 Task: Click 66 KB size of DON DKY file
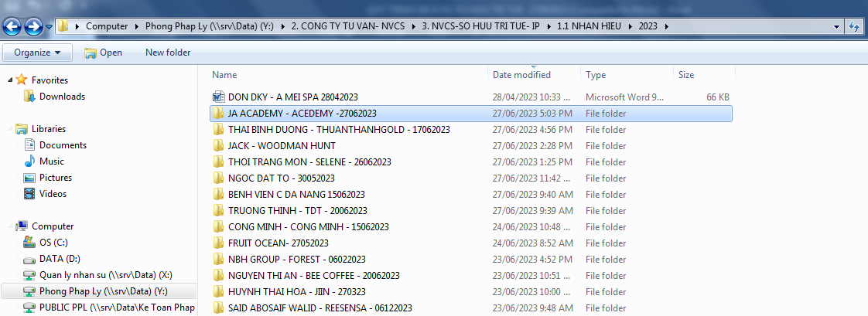click(718, 97)
